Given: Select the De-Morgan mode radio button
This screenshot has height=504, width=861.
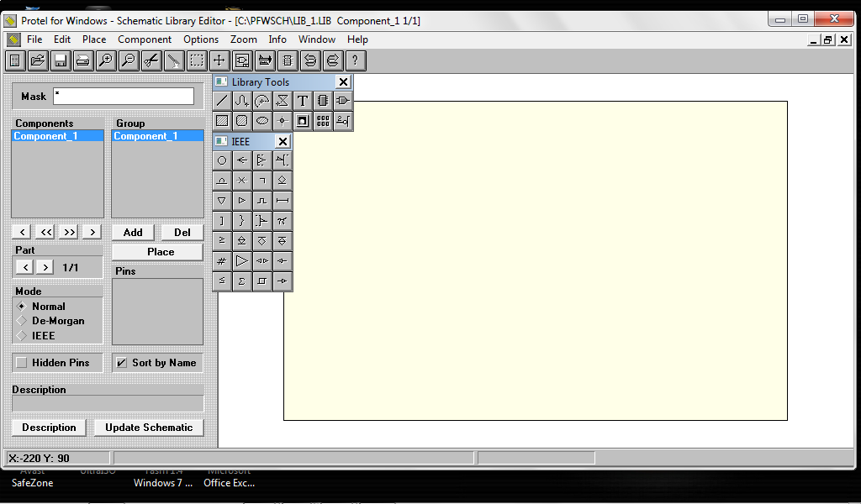Looking at the screenshot, I should pos(20,320).
